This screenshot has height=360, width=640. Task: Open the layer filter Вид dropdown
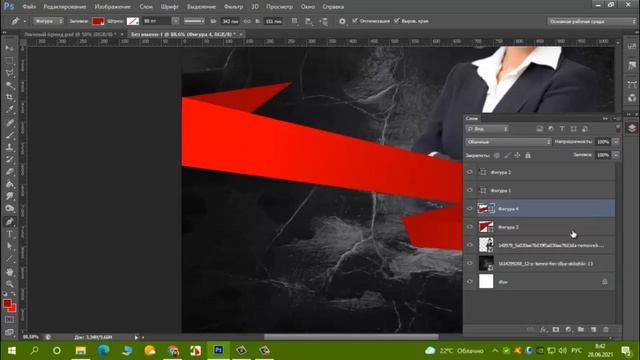pos(487,129)
